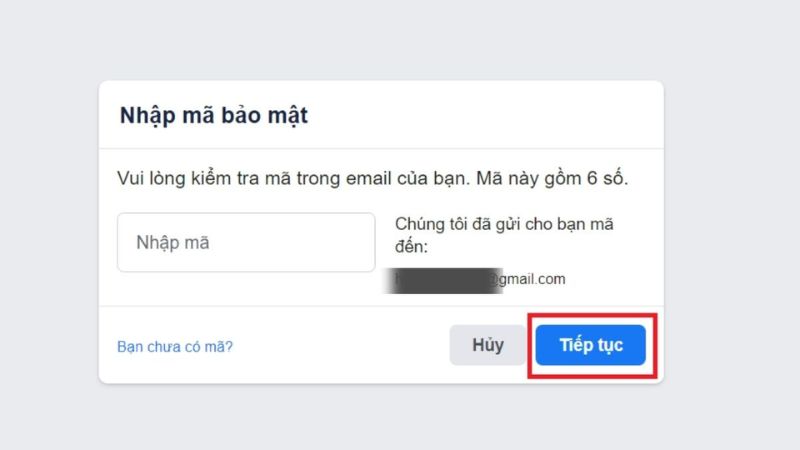Click the blurred part of the email address
The width and height of the screenshot is (800, 450).
pyautogui.click(x=443, y=279)
